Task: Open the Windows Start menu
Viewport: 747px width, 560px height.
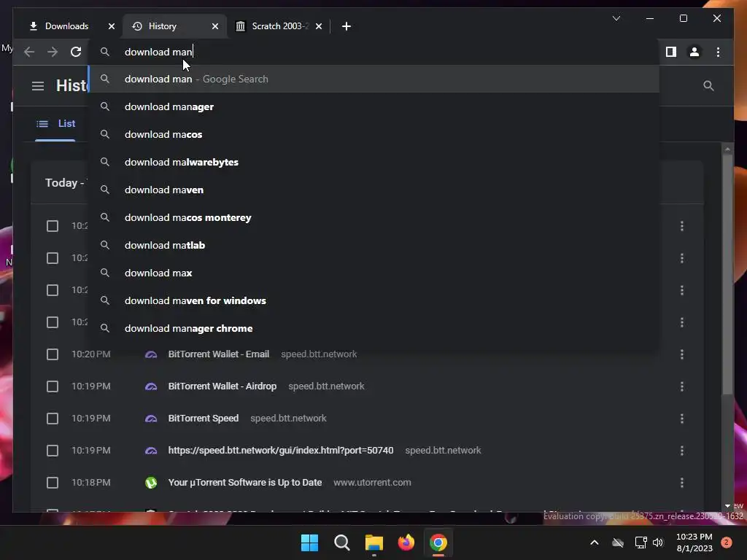Action: tap(309, 542)
